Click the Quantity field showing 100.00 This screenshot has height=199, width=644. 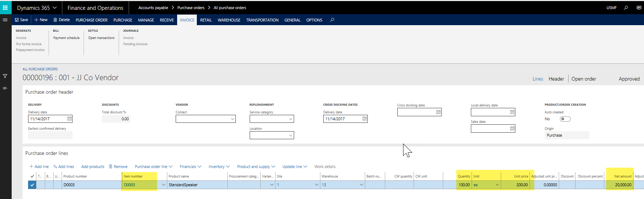coord(464,185)
